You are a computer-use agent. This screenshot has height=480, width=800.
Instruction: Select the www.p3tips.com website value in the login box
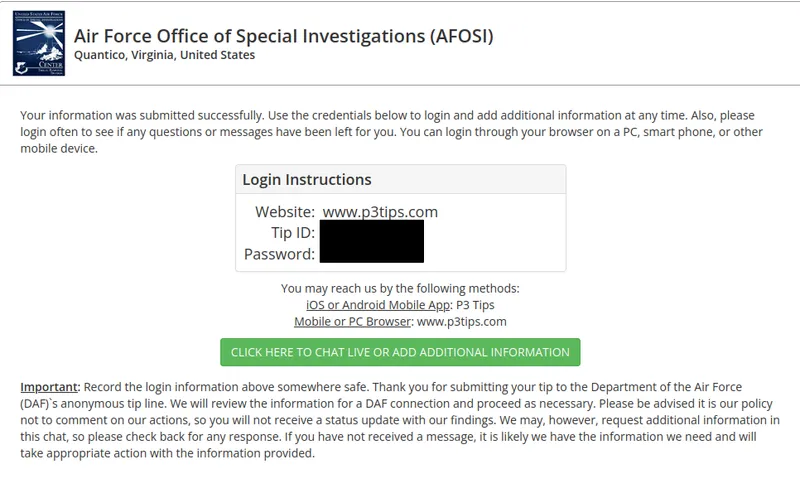380,212
